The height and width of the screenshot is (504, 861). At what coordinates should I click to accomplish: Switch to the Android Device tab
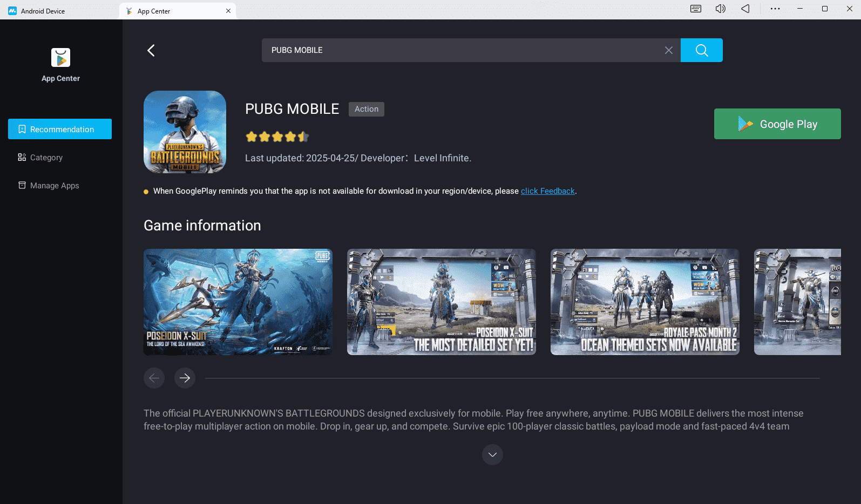tap(59, 11)
